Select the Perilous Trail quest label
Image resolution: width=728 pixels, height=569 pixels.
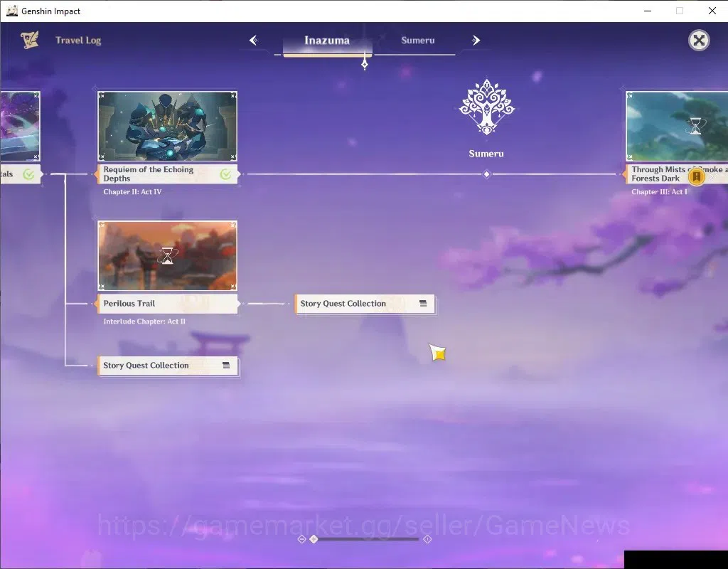click(x=167, y=304)
